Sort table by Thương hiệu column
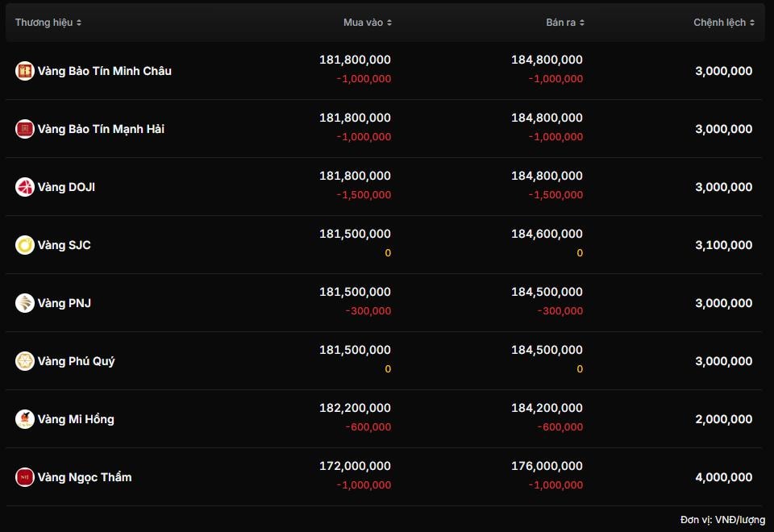Image resolution: width=774 pixels, height=532 pixels. point(48,23)
